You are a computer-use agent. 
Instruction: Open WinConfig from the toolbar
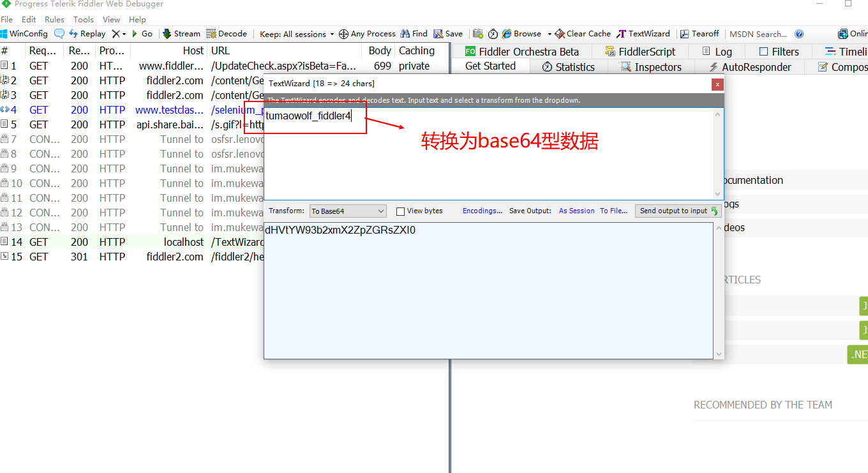coord(24,34)
